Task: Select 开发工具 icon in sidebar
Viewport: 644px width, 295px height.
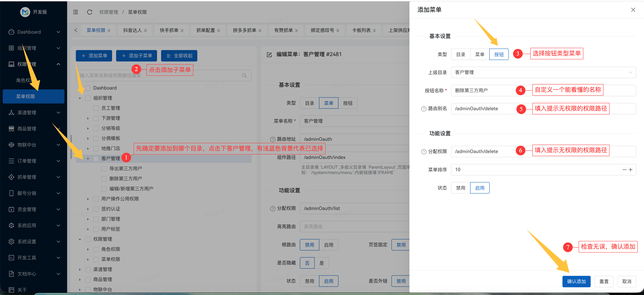Action: (x=12, y=258)
